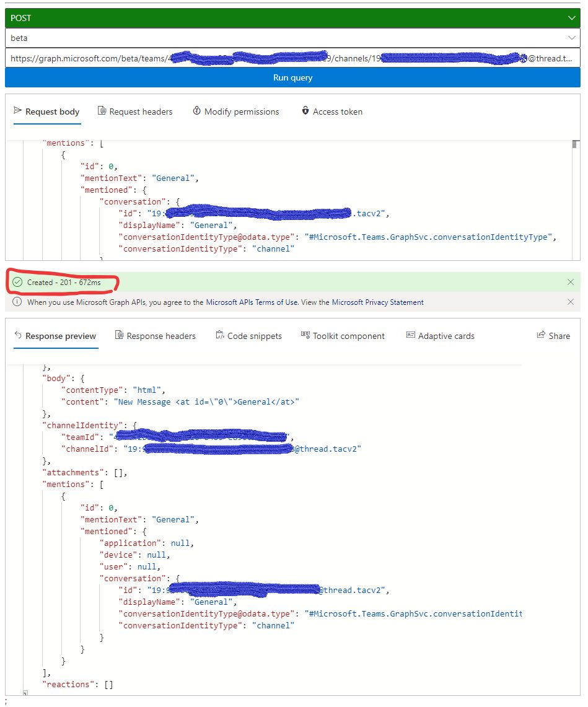Screen dimensions: 588x707
Task: Click the "contentType": "html" line in response
Action: (113, 390)
